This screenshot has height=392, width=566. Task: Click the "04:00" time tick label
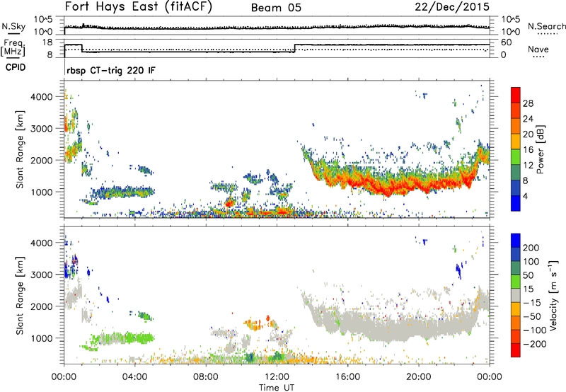(135, 377)
